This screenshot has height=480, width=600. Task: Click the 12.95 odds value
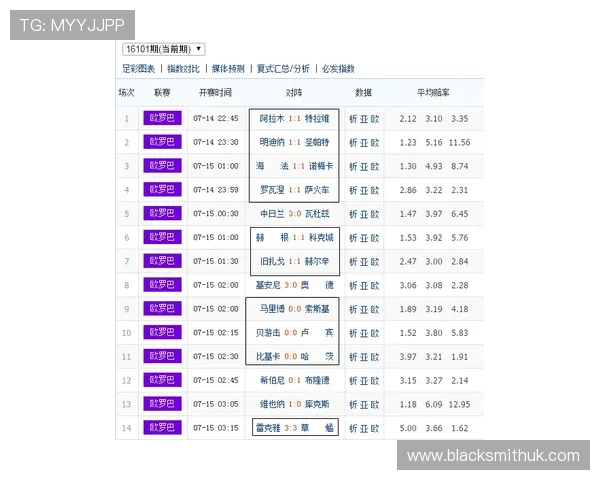[459, 404]
